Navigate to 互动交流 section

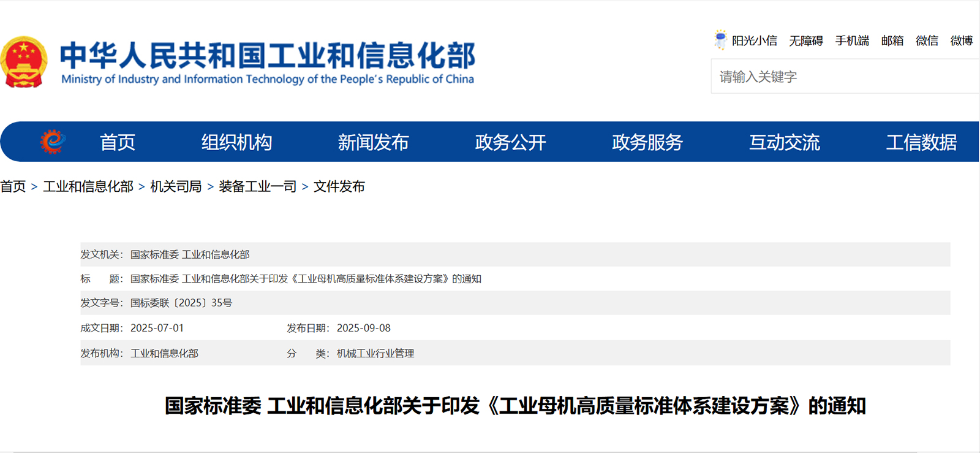pyautogui.click(x=785, y=142)
